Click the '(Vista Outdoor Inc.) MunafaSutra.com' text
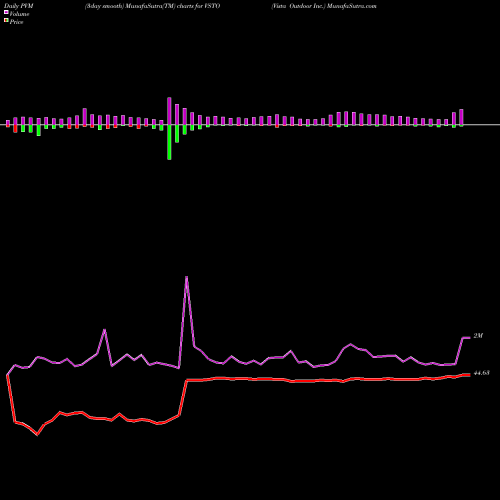Viewport: 500px width, 500px height. 324,6
